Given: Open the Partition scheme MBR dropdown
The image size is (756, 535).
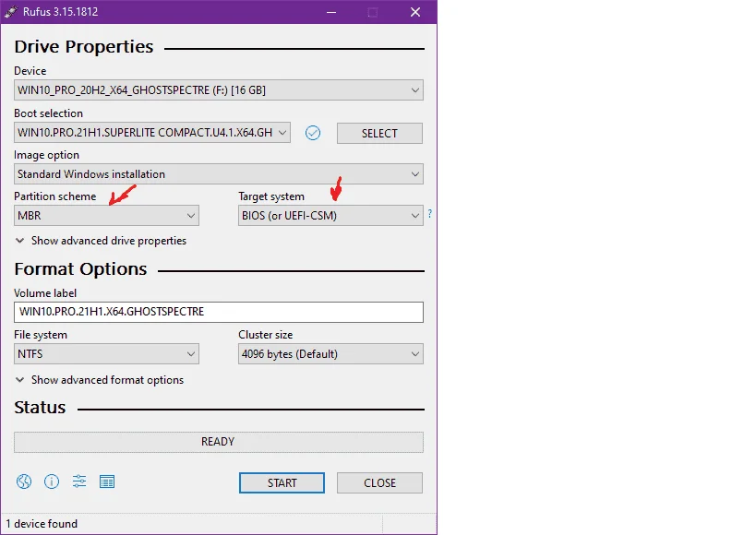Looking at the screenshot, I should [x=106, y=216].
